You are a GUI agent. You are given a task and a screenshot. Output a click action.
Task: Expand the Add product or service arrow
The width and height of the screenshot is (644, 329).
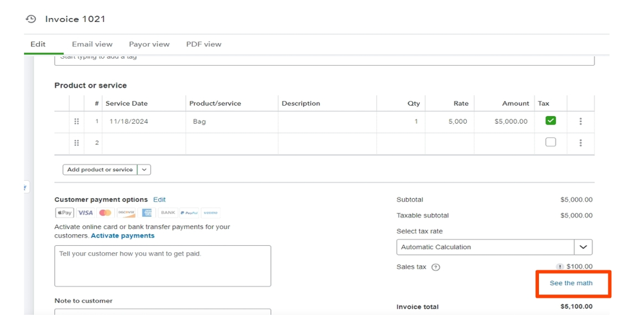[144, 170]
